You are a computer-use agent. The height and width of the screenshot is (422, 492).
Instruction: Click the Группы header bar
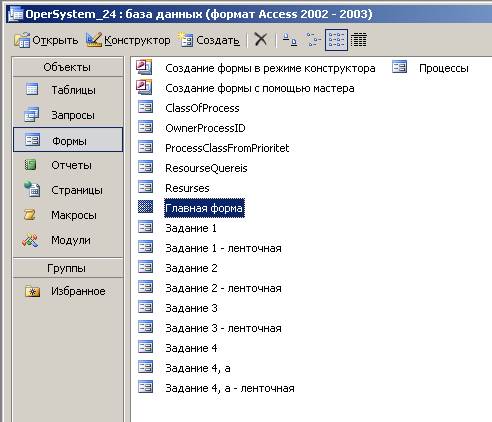click(68, 268)
